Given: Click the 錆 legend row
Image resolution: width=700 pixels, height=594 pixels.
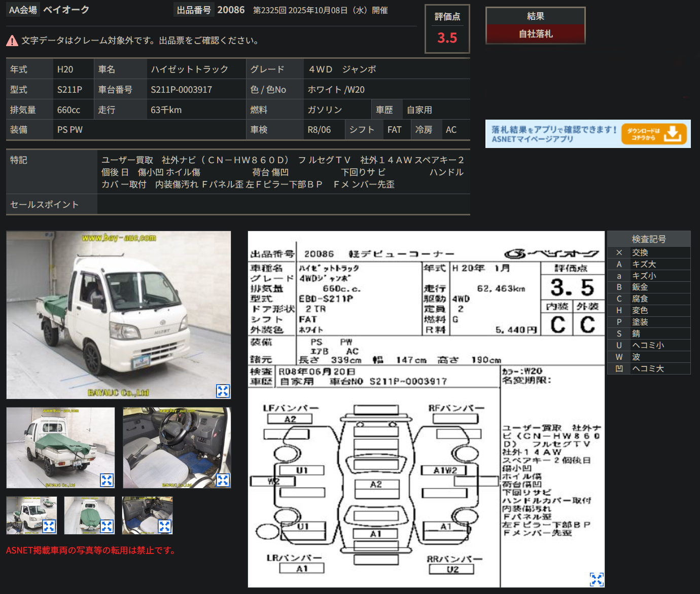Looking at the screenshot, I should click(x=649, y=333).
